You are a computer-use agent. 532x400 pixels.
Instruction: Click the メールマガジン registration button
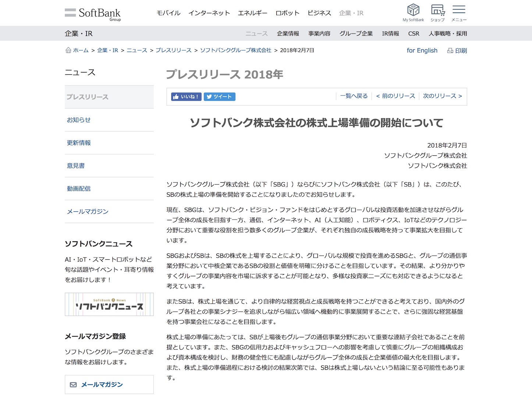[x=109, y=385]
